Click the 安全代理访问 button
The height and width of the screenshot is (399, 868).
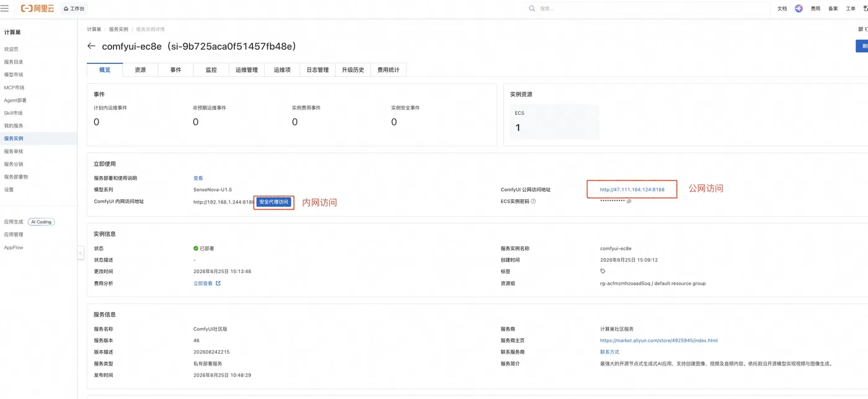coord(273,202)
